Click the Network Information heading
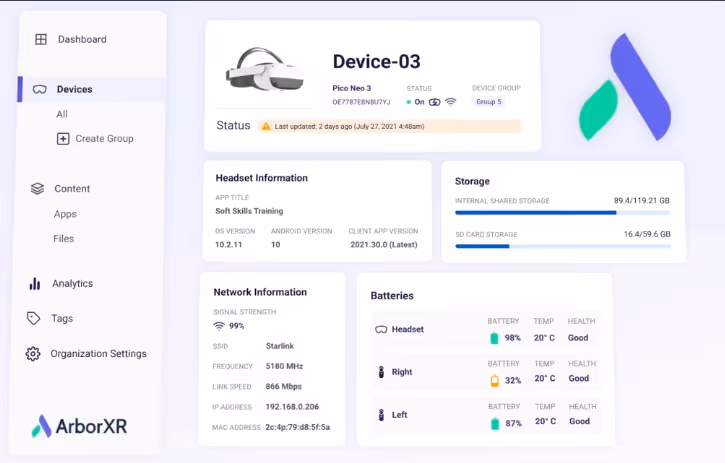 coord(260,292)
